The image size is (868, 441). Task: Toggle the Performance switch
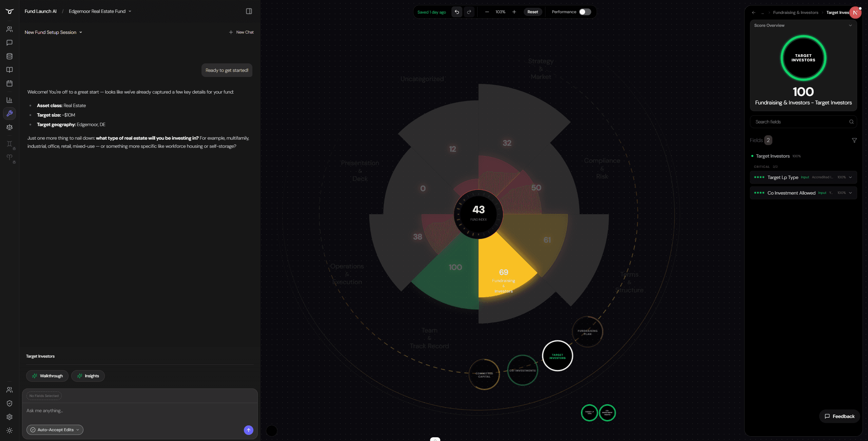point(585,12)
